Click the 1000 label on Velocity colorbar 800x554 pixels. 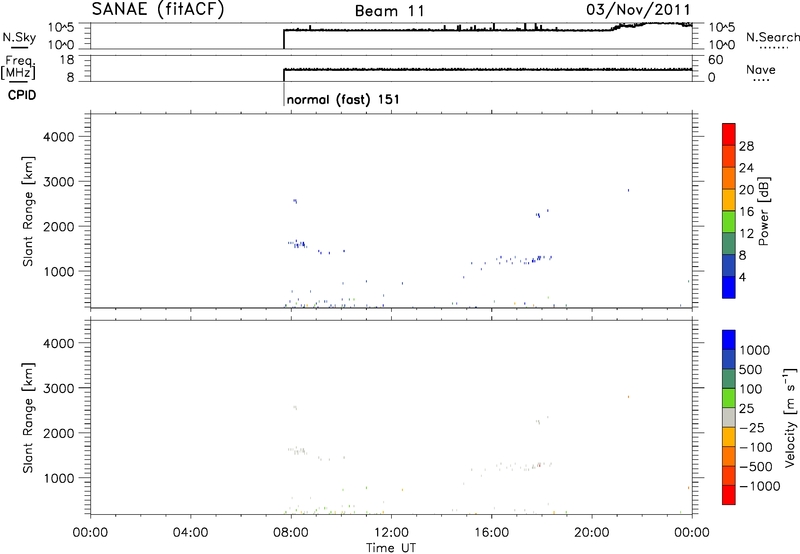click(x=754, y=350)
